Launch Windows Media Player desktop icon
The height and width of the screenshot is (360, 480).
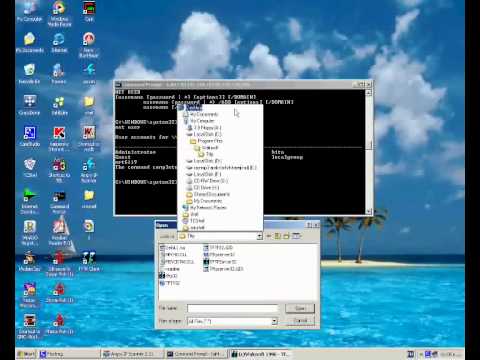(59, 13)
